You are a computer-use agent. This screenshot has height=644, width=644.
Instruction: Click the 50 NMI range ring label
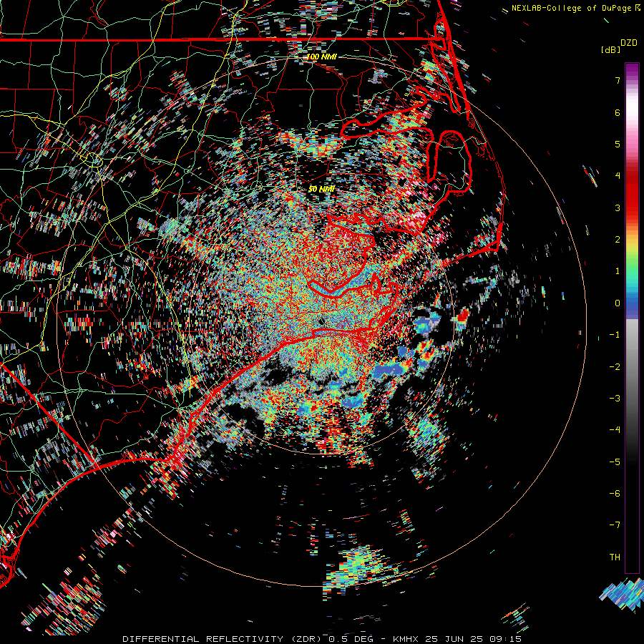pos(321,189)
